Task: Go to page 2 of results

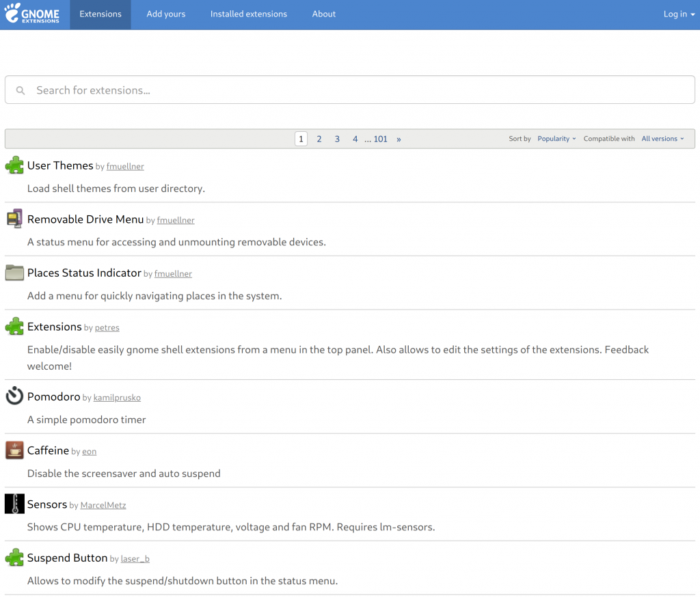Action: [319, 139]
